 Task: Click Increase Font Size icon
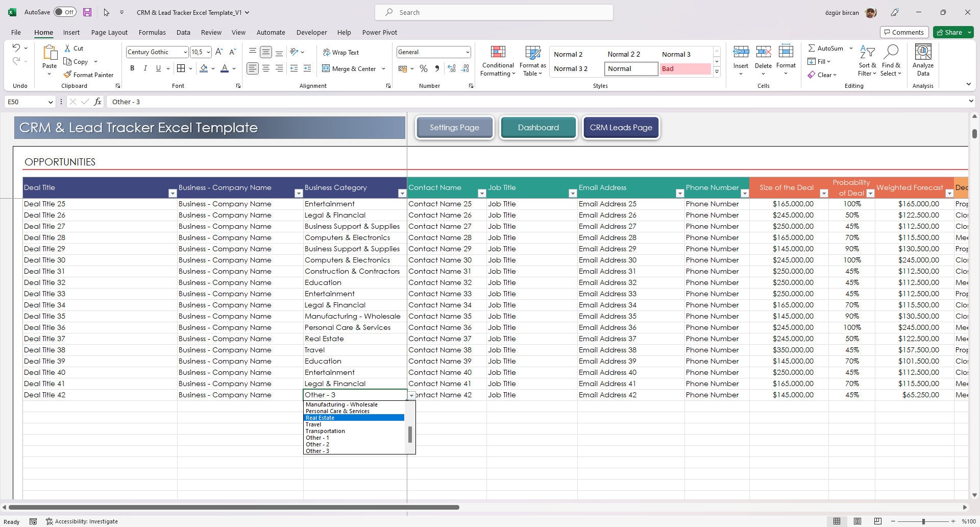coord(219,52)
